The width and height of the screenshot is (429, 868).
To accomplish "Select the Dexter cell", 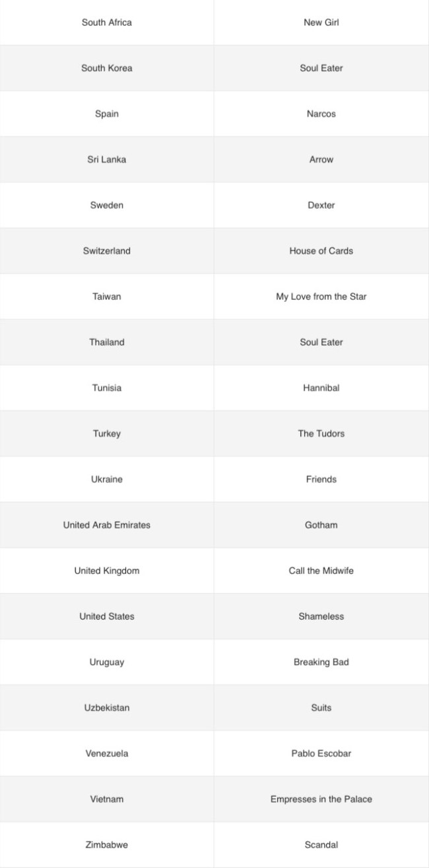I will click(321, 205).
